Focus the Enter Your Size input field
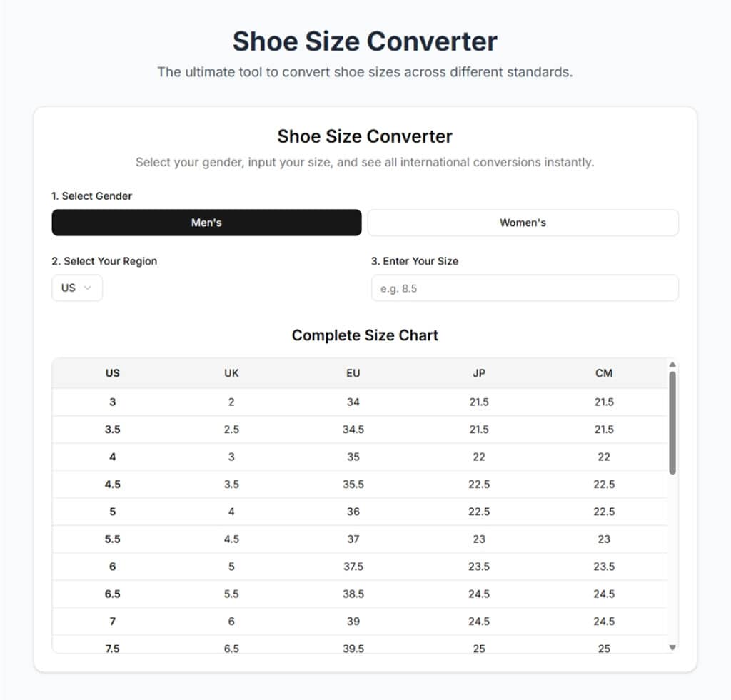 pos(525,288)
